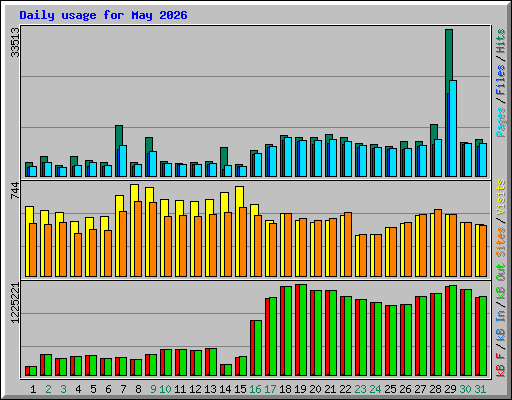Click the cyan 'Pages' legend label
The width and height of the screenshot is (512, 400).
tap(501, 122)
